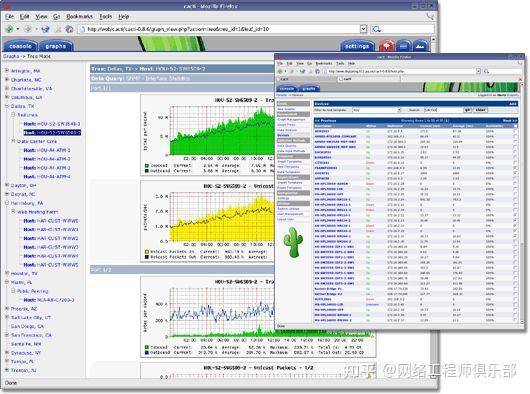This screenshot has height=394, width=530.
Task: Toggle the select-all checkbox in the devices header
Action: [515, 126]
